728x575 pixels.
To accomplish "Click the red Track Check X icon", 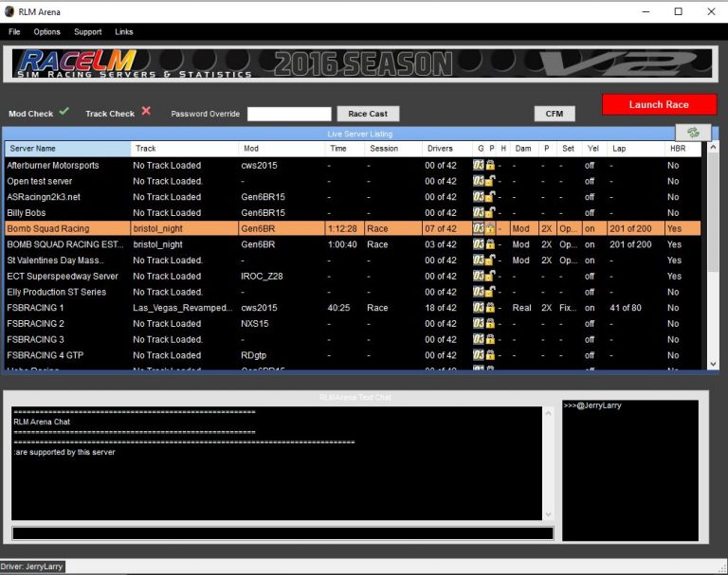I will [x=146, y=112].
